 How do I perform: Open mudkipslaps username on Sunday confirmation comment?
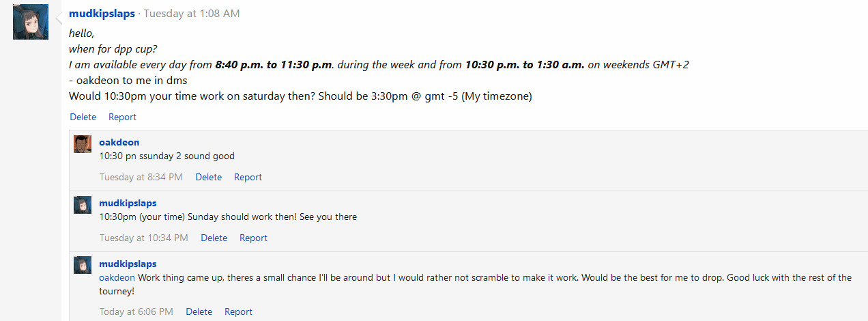click(128, 203)
